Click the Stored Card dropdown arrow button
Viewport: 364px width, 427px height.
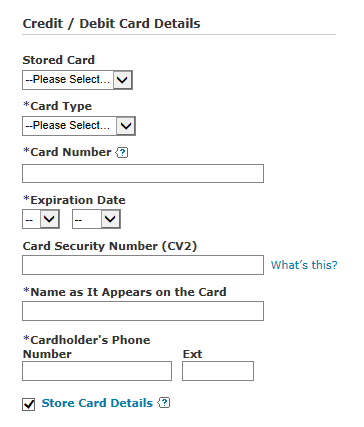[122, 80]
